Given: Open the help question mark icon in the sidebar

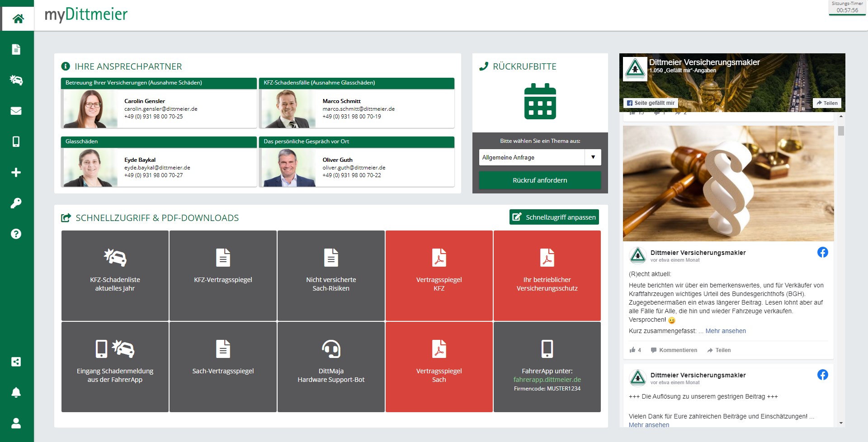Looking at the screenshot, I should pyautogui.click(x=16, y=234).
